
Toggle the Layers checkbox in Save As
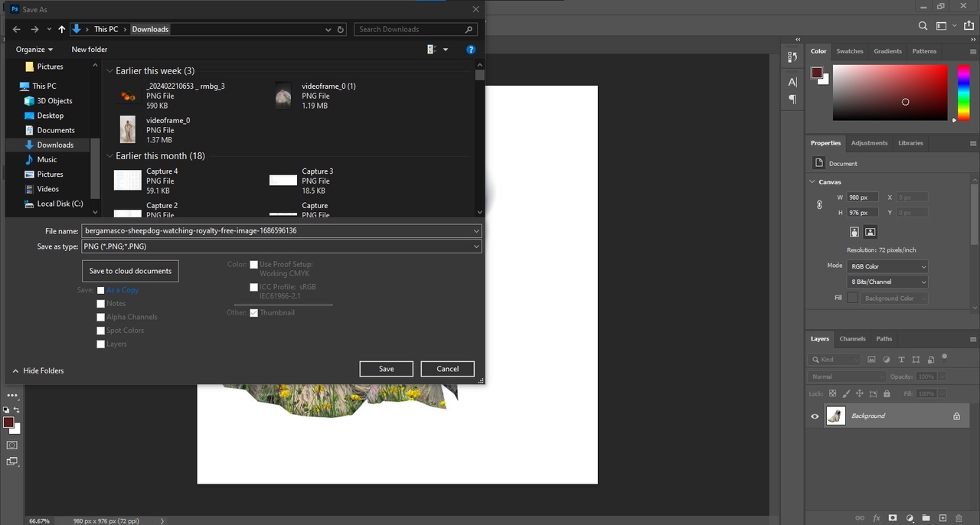100,344
